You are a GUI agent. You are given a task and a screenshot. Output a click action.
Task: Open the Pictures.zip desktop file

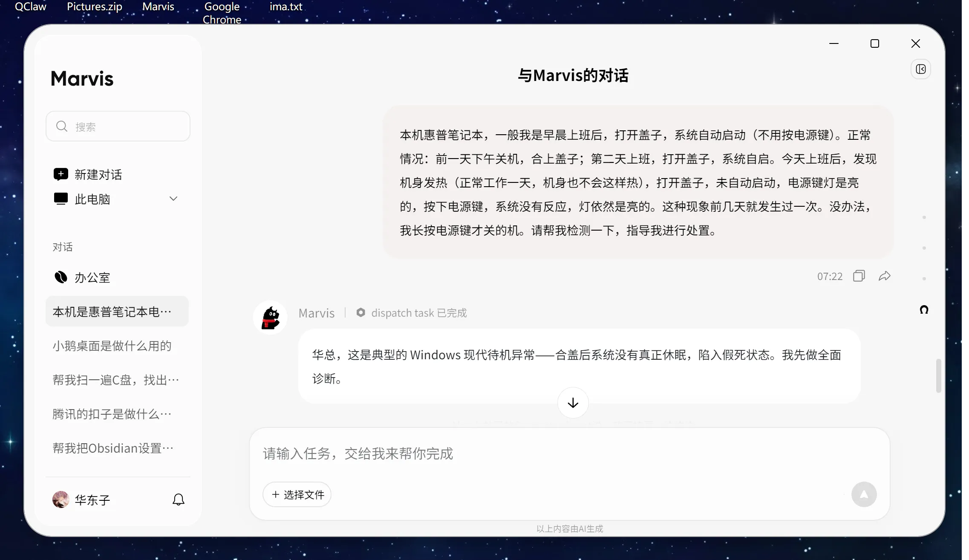tap(95, 6)
